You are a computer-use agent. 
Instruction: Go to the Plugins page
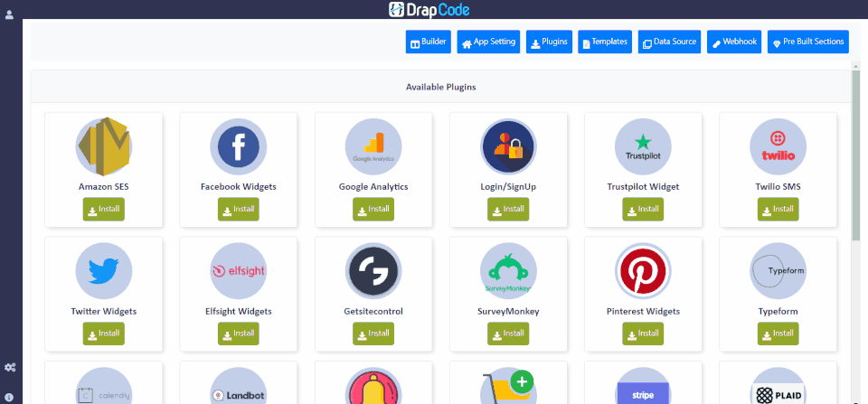click(x=549, y=42)
